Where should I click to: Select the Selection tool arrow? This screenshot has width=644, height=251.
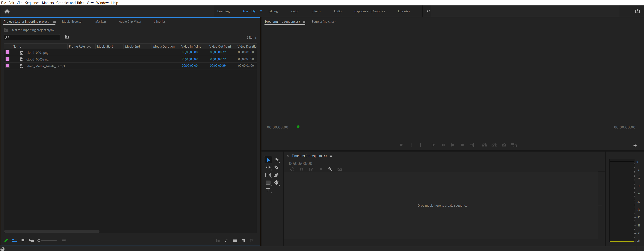(x=268, y=160)
